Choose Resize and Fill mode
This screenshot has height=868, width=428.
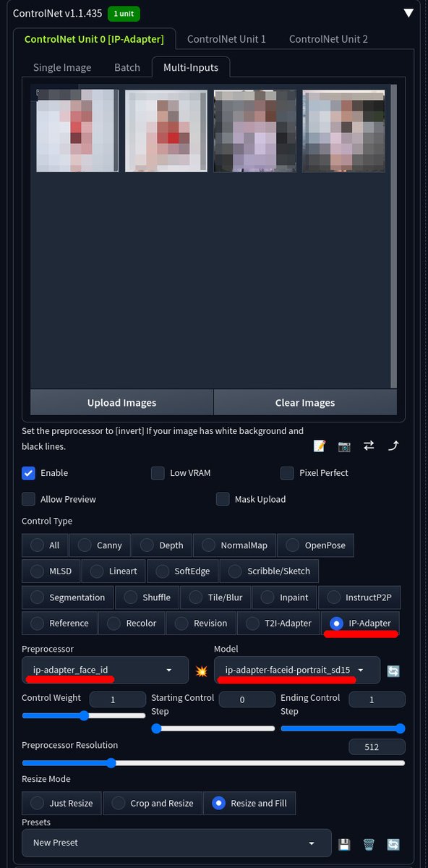pyautogui.click(x=249, y=803)
